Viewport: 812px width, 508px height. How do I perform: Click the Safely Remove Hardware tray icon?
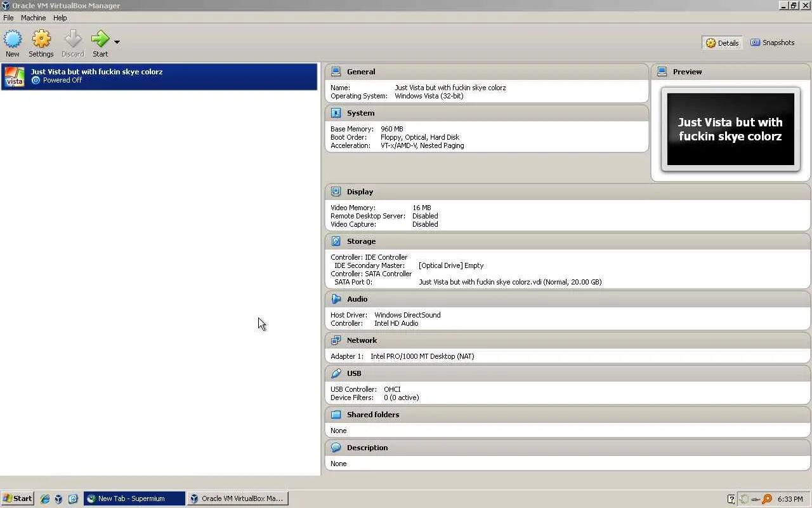click(x=756, y=499)
